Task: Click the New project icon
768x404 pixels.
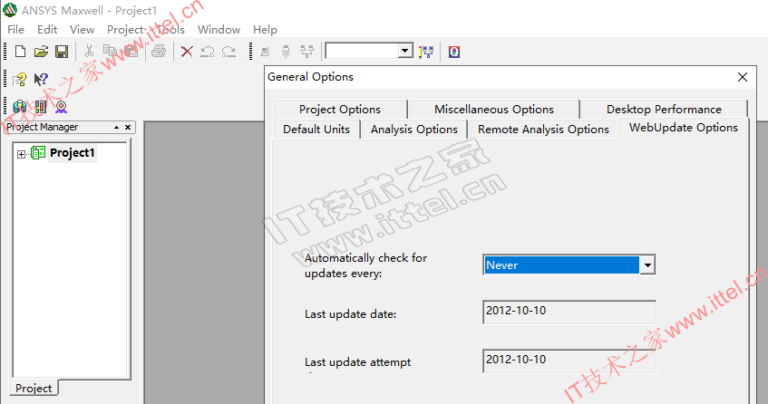Action: pos(19,51)
